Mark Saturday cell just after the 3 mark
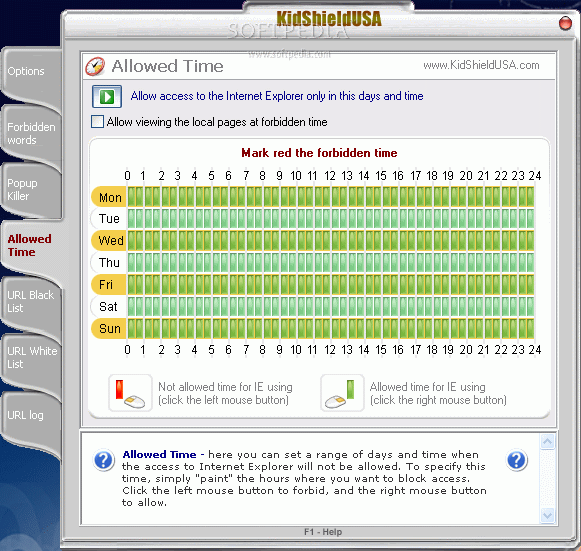This screenshot has height=551, width=581. click(183, 306)
